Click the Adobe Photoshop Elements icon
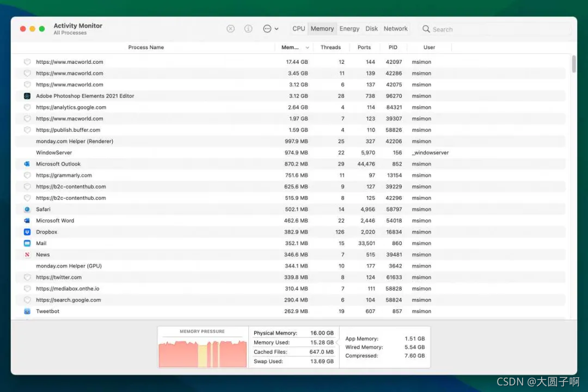 click(27, 96)
